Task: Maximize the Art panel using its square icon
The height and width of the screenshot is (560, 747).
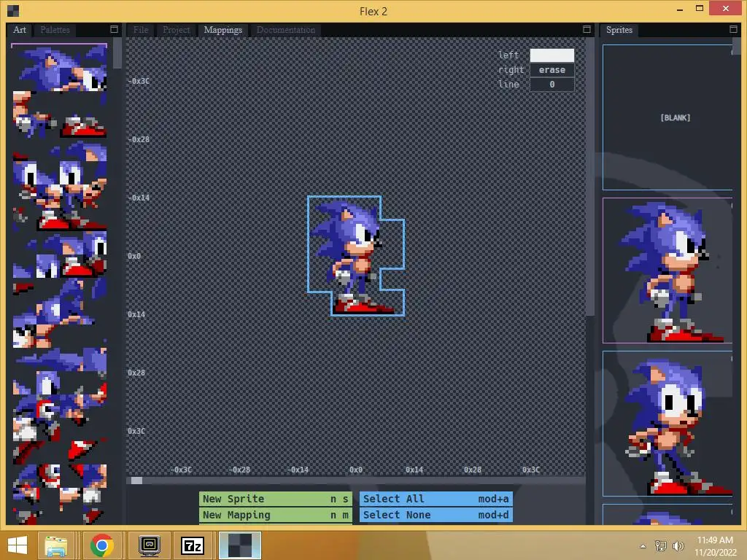Action: coord(114,29)
